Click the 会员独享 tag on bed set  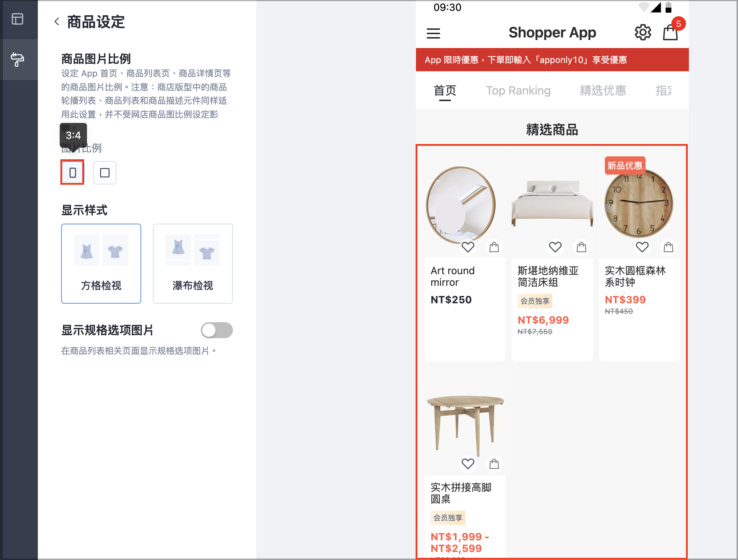[x=535, y=301]
